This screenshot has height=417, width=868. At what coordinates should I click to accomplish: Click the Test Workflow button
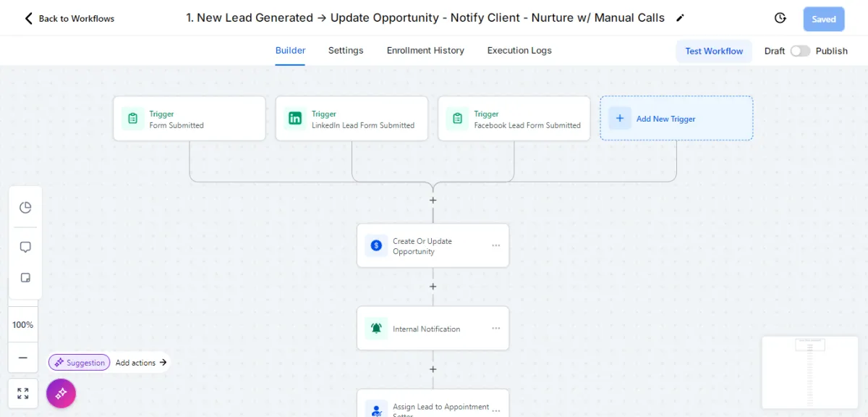714,51
